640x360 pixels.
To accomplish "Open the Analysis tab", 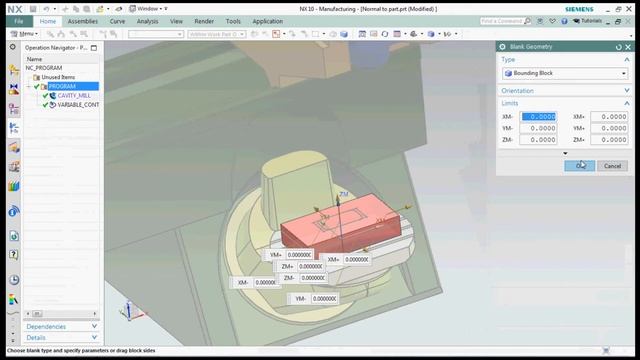I will pyautogui.click(x=147, y=21).
